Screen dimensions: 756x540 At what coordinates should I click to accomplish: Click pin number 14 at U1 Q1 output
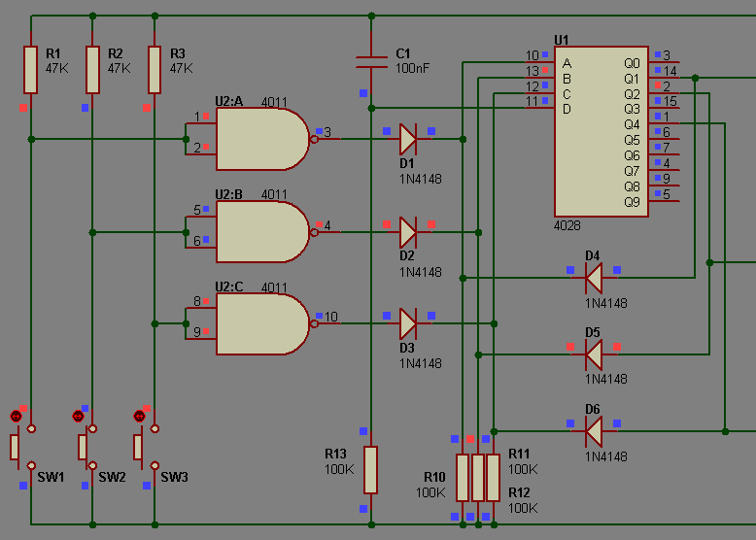670,71
